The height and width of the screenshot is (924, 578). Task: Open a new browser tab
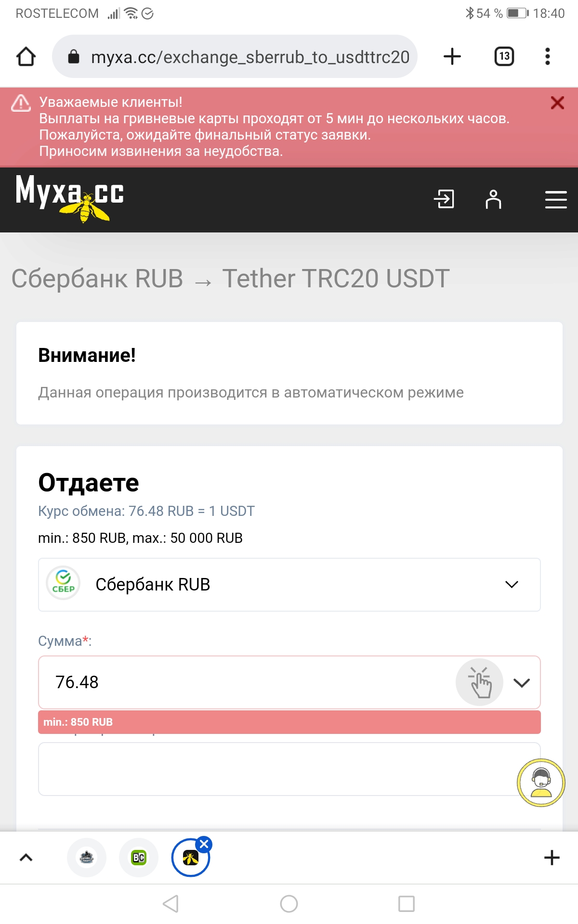[x=452, y=57]
